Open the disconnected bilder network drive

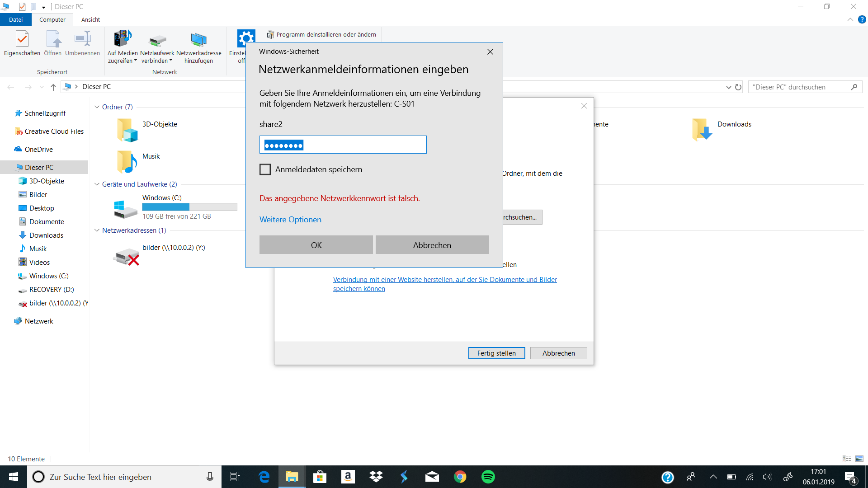126,256
